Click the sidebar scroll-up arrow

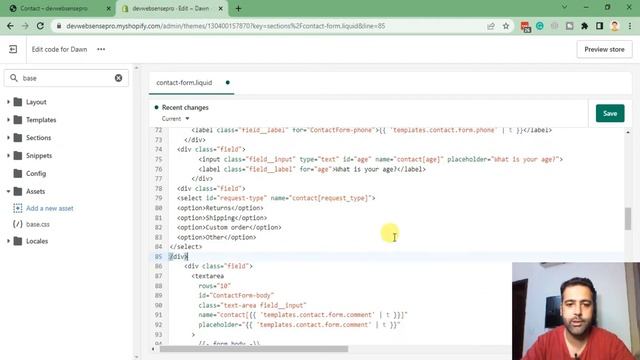coord(136,68)
